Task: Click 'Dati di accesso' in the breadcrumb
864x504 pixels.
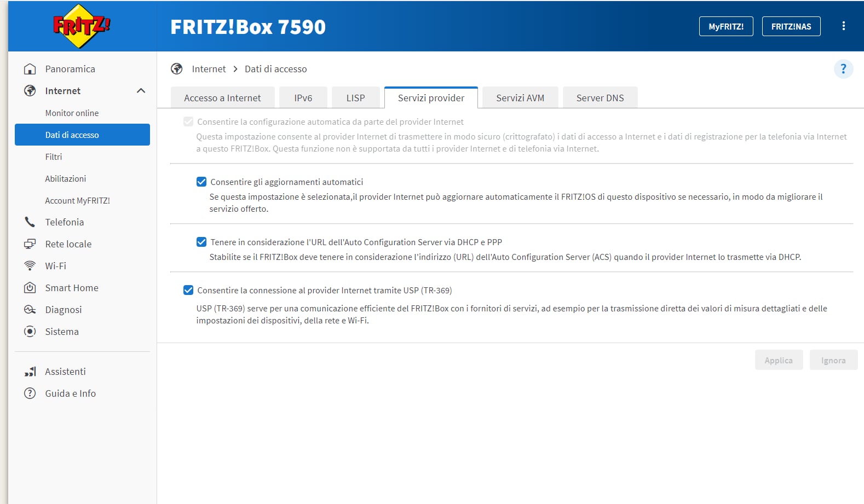Action: pyautogui.click(x=276, y=69)
